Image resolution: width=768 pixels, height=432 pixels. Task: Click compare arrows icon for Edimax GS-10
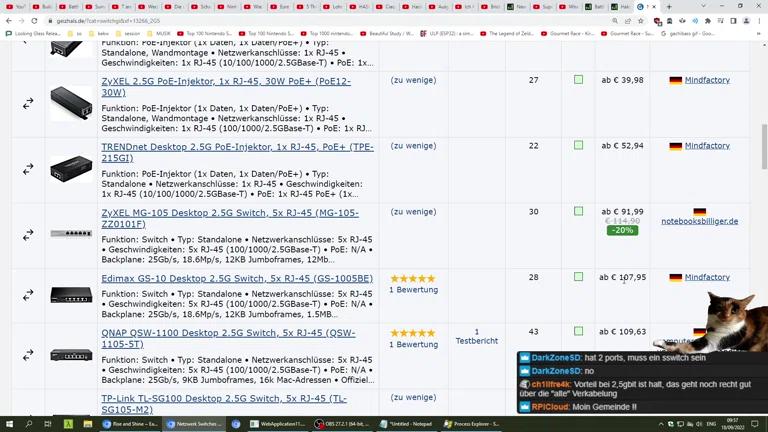[x=28, y=295]
